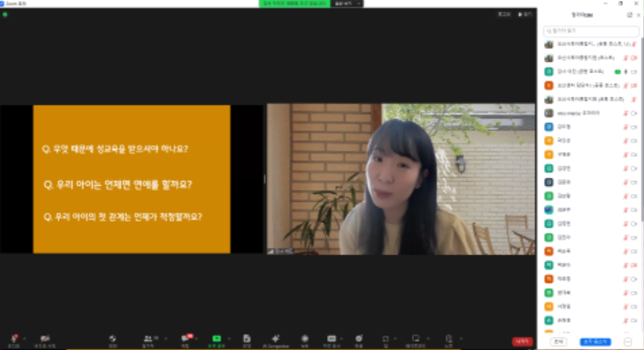
Task: Start video using the crossed-out camera icon
Action: [44, 339]
